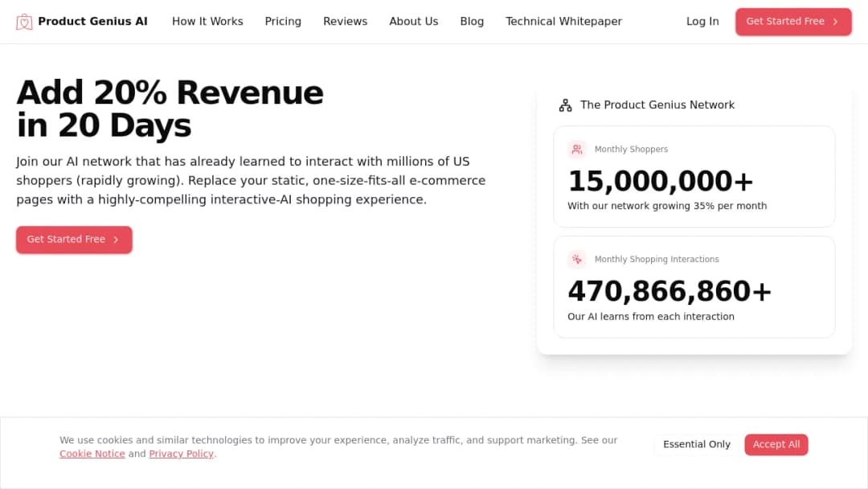Open the Blog from the navigation

coord(472,22)
